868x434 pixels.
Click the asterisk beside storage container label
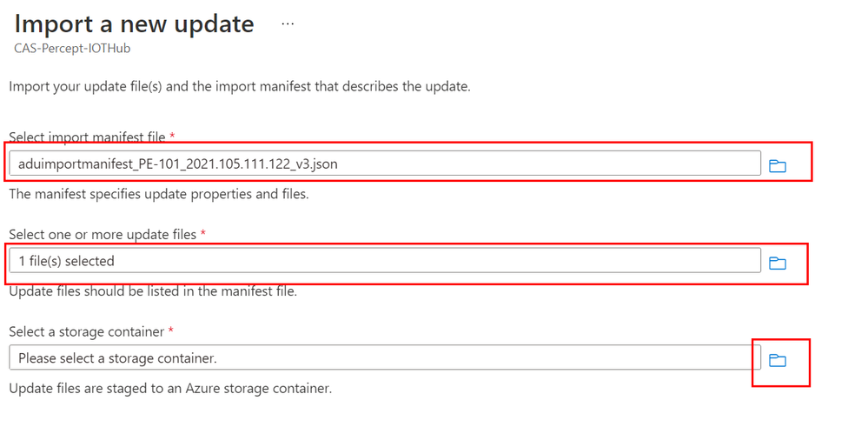[171, 331]
